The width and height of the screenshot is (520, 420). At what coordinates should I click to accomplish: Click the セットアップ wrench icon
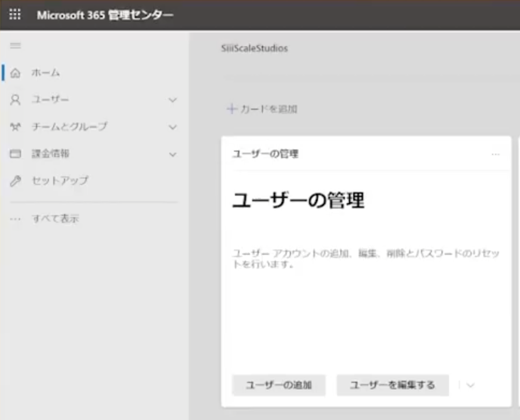click(16, 181)
